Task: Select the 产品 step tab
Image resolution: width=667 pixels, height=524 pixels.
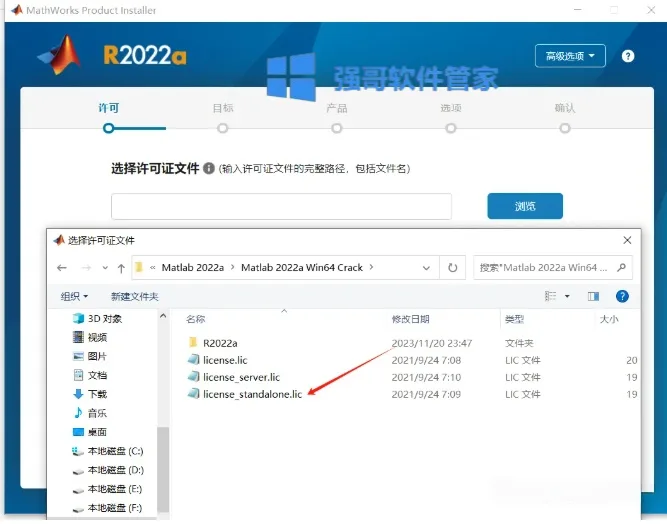Action: (x=336, y=108)
